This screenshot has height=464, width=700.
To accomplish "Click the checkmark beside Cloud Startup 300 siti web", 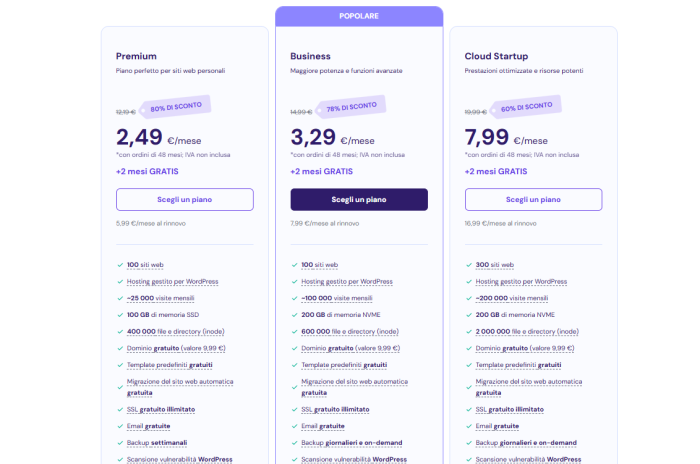I will [x=468, y=265].
